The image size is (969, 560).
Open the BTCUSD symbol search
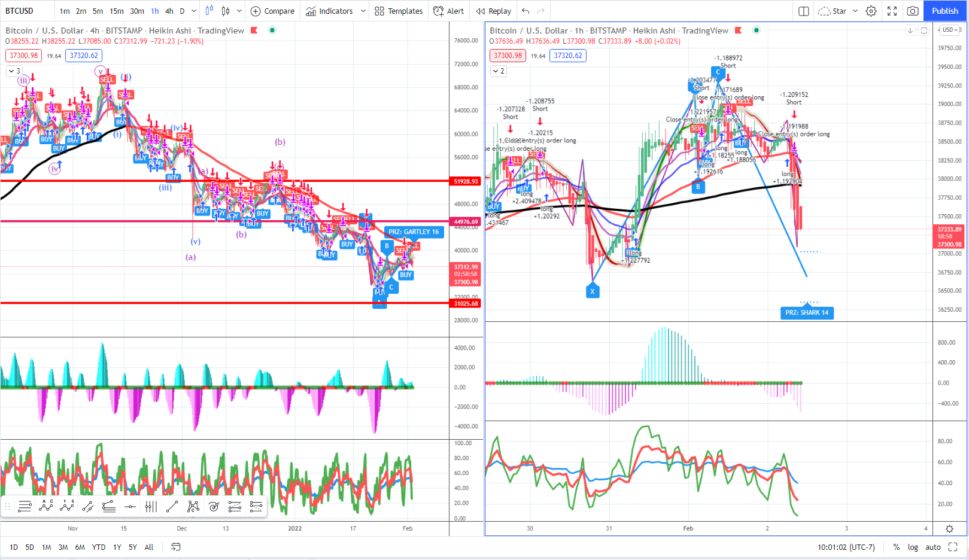19,11
